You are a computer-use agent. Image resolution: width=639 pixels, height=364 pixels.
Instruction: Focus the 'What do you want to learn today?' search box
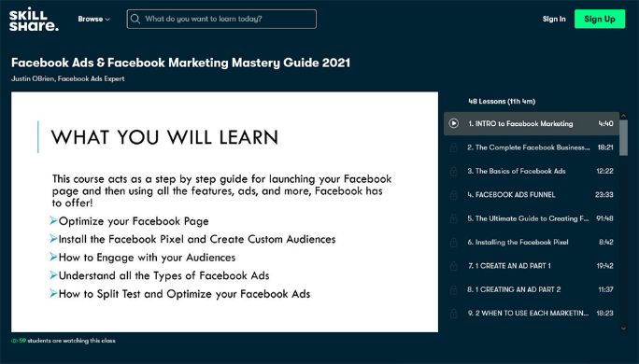[x=221, y=20]
